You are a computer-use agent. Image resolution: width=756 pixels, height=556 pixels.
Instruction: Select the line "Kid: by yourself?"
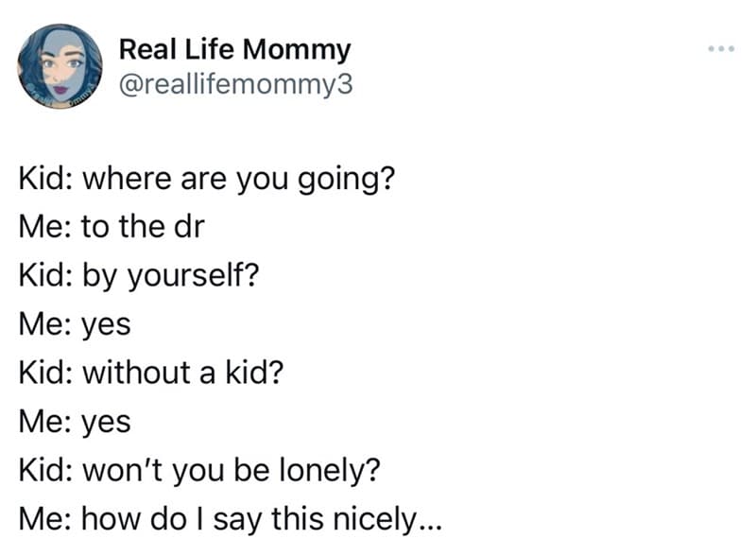click(x=139, y=275)
